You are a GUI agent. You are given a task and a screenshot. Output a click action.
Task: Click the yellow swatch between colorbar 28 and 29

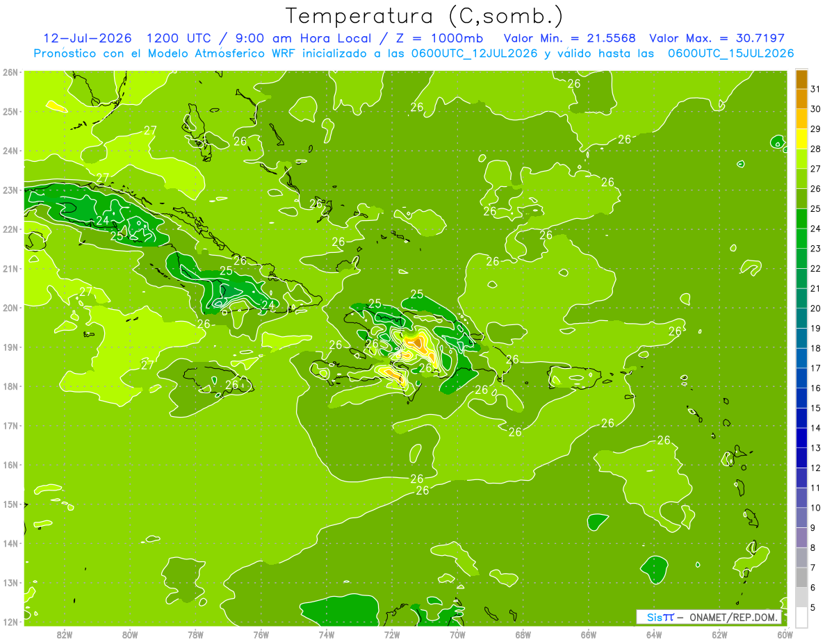(801, 138)
